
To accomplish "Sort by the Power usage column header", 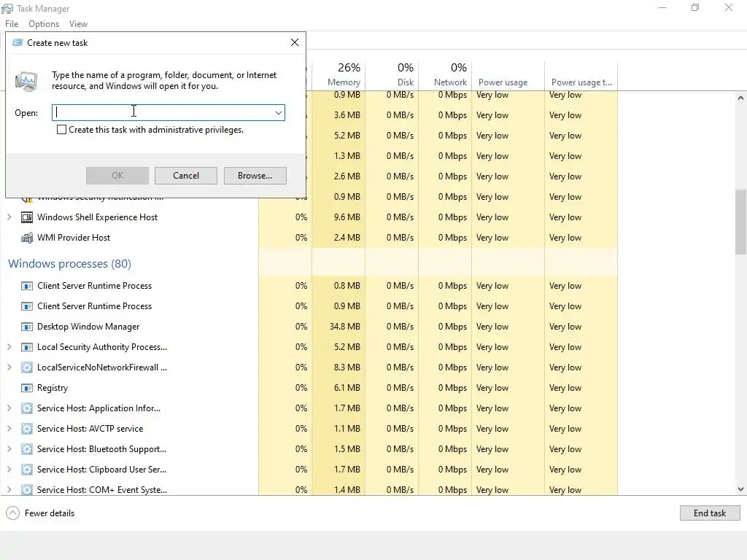I will 508,75.
